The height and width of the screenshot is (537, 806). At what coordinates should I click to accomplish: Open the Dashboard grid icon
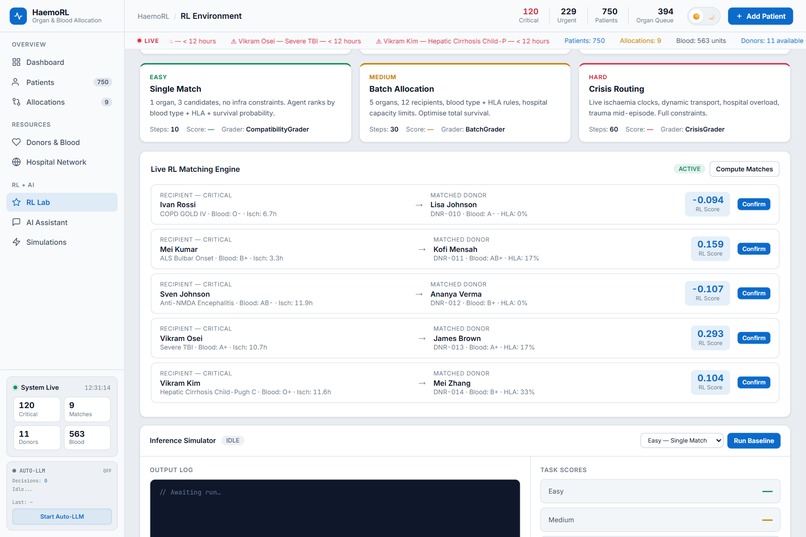16,62
